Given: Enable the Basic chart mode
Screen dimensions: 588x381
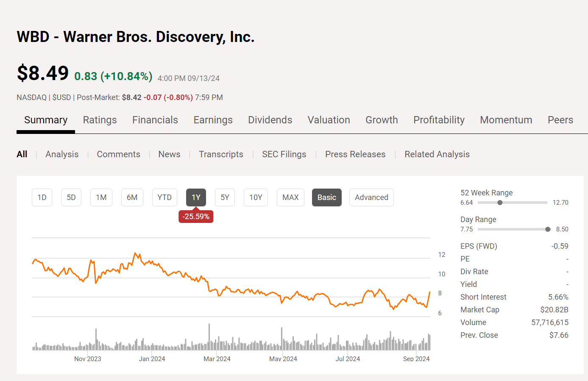Looking at the screenshot, I should click(x=326, y=197).
